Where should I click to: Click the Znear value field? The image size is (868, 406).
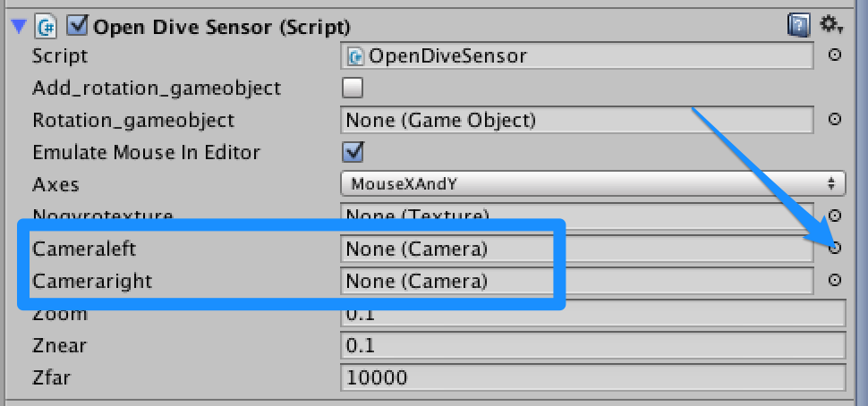tap(593, 346)
